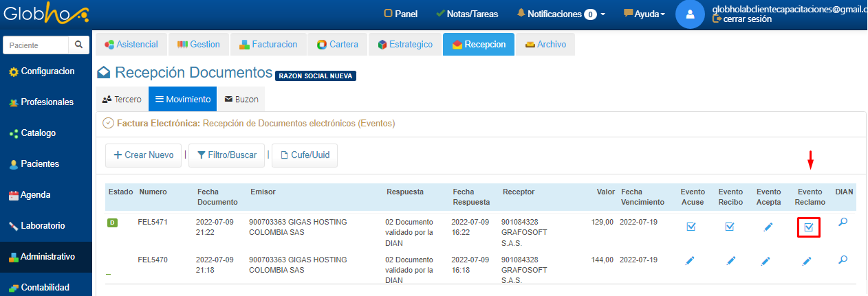Screen dimensions: 868x296
Task: Edit Evento Recibo for FEL5470
Action: [730, 261]
